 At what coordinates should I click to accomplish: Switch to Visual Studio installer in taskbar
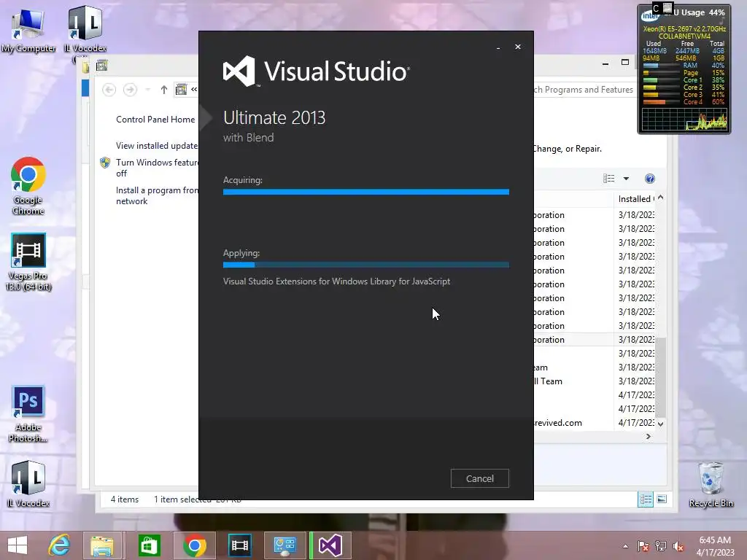coord(330,545)
